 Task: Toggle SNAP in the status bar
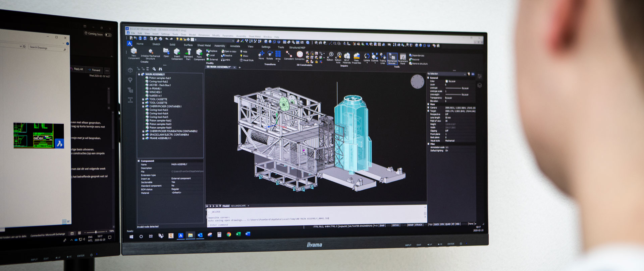click(382, 226)
